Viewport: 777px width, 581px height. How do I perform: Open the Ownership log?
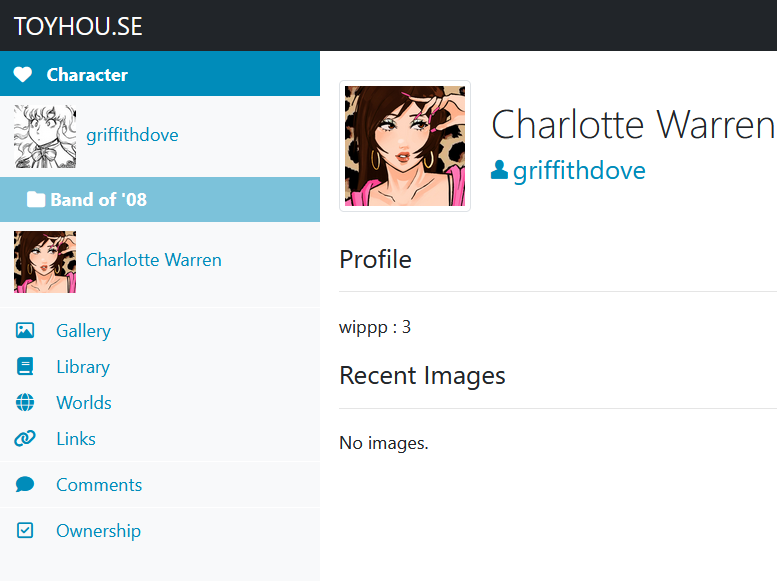click(99, 531)
